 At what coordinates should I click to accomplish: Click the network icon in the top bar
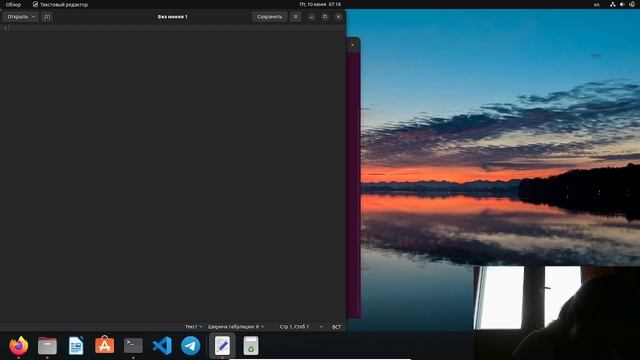(x=613, y=4)
